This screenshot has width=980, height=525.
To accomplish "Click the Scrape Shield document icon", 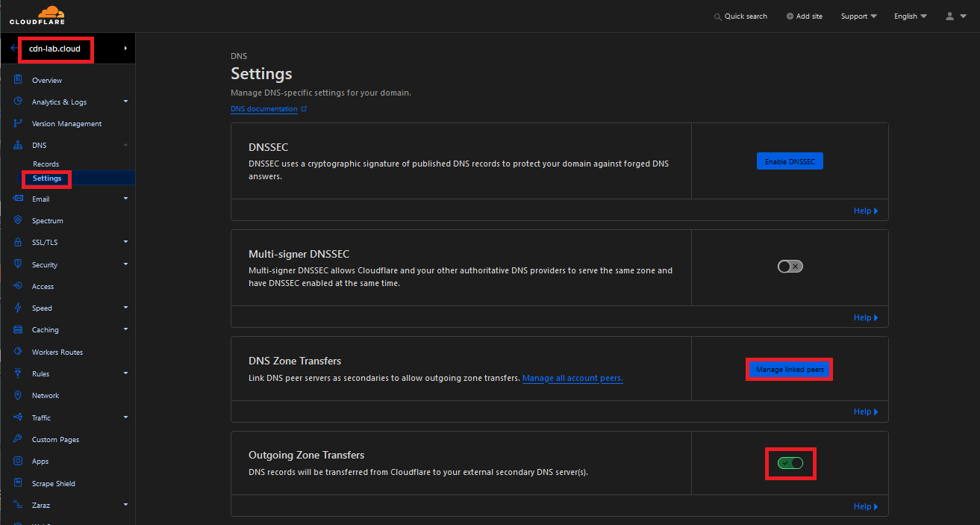I will tap(18, 483).
